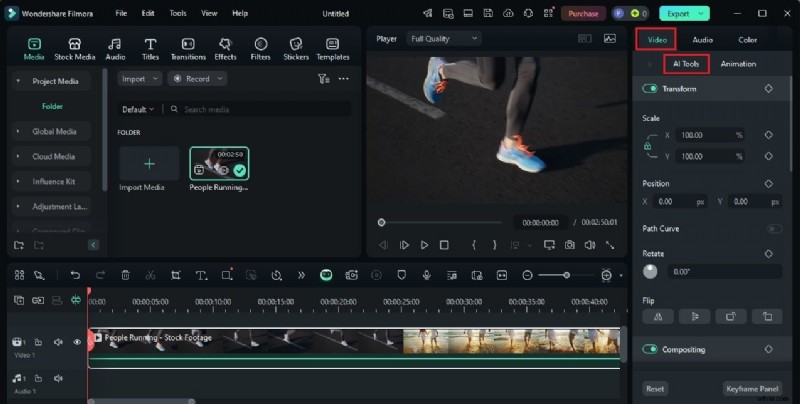
Task: Open the Full Quality dropdown
Action: [x=444, y=39]
